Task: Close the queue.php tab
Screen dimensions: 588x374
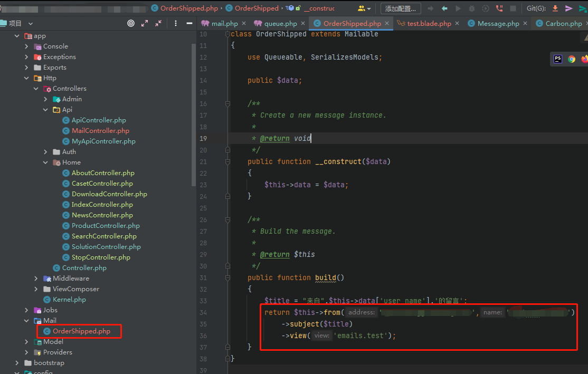Action: (303, 23)
